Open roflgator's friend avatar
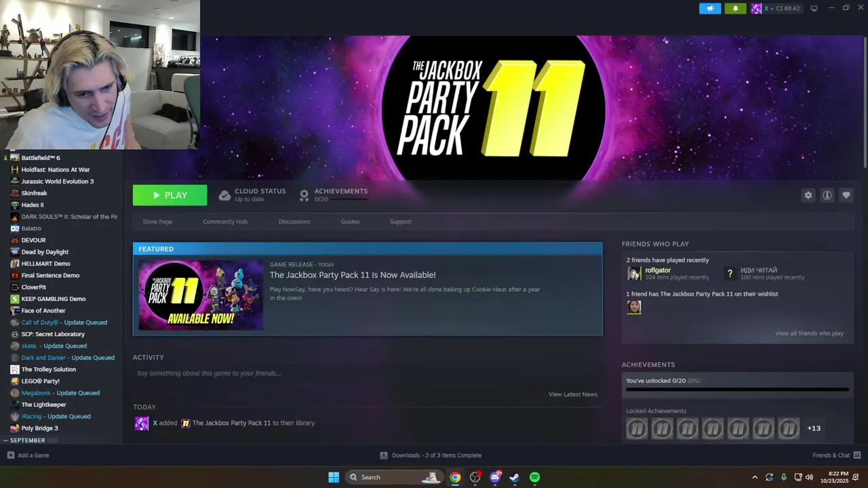 click(x=633, y=273)
